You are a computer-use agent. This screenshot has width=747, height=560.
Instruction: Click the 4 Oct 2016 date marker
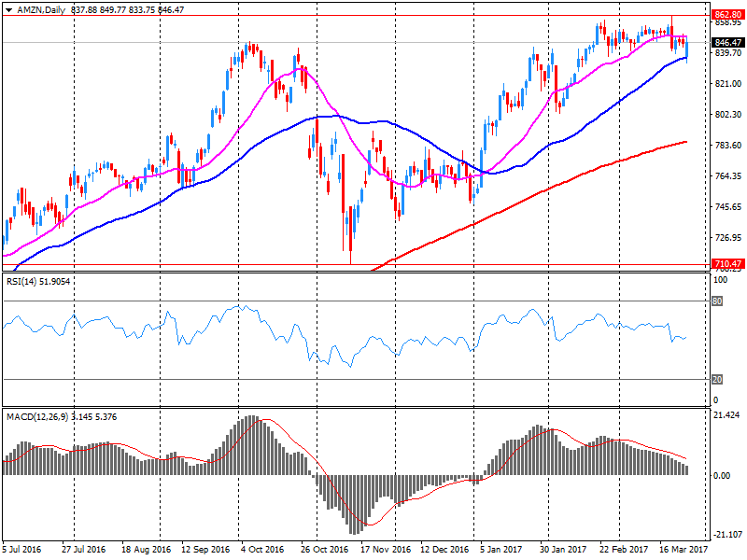(261, 551)
